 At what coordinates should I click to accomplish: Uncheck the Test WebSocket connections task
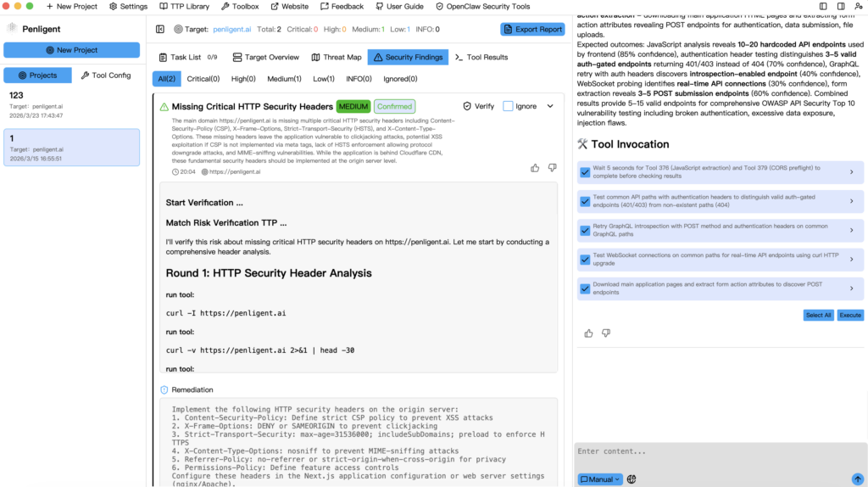tap(585, 260)
